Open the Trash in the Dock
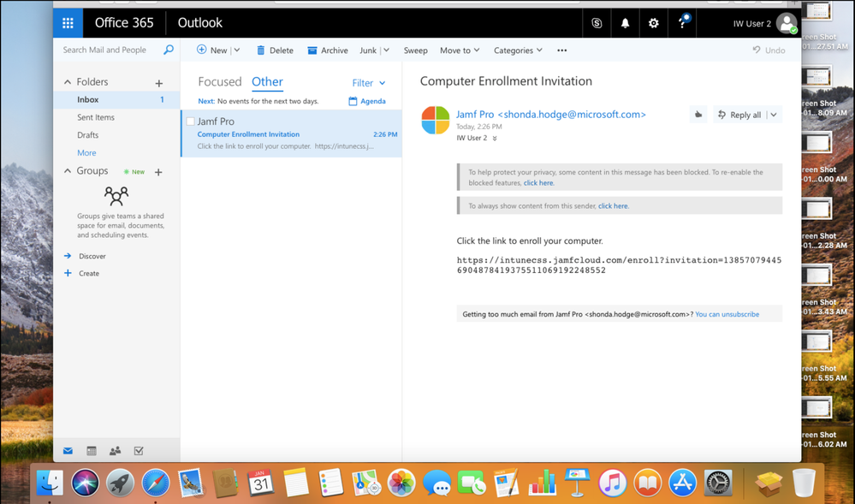This screenshot has height=504, width=855. point(803,483)
